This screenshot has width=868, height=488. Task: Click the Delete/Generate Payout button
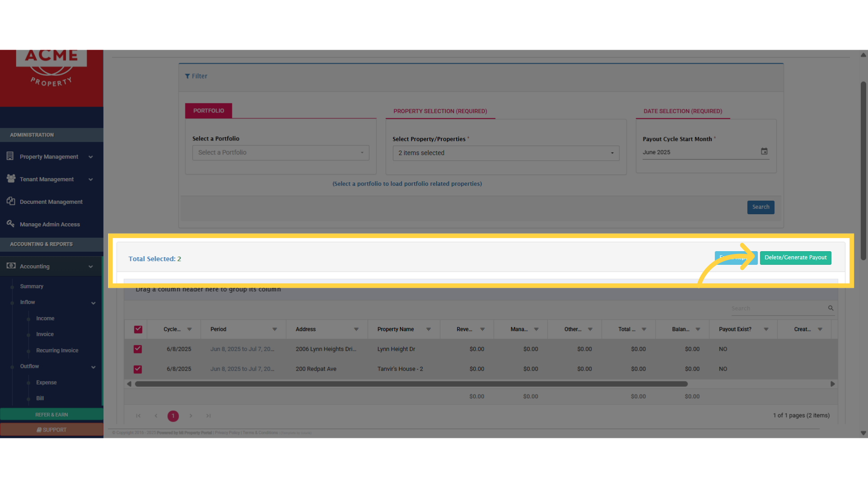point(795,258)
